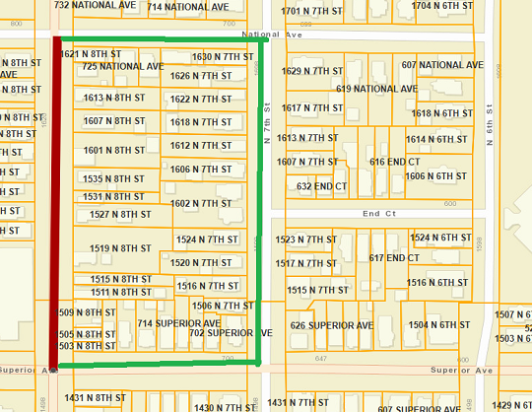Select parcel 1602 N 7TH ST
This screenshot has width=532, height=412.
(201, 204)
